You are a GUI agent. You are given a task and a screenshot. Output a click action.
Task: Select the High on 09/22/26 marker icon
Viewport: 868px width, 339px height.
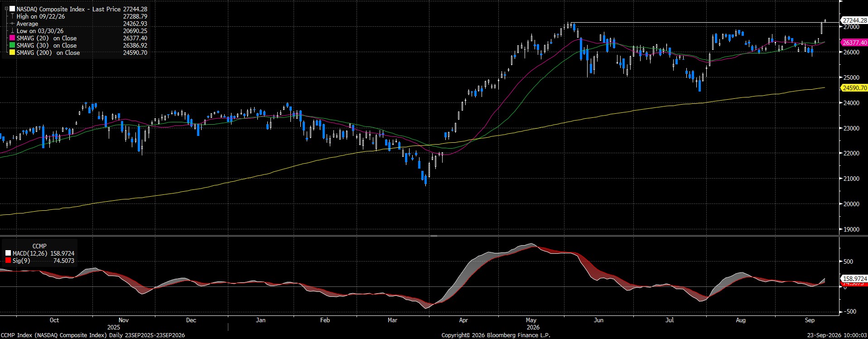[12, 16]
